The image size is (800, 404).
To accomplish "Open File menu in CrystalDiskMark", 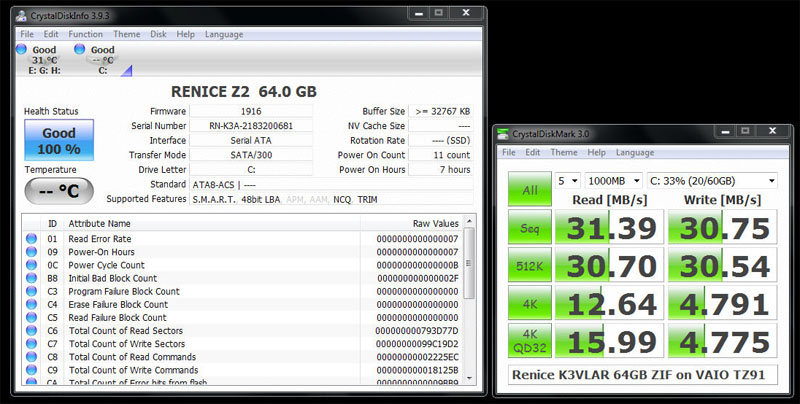I will tap(509, 153).
